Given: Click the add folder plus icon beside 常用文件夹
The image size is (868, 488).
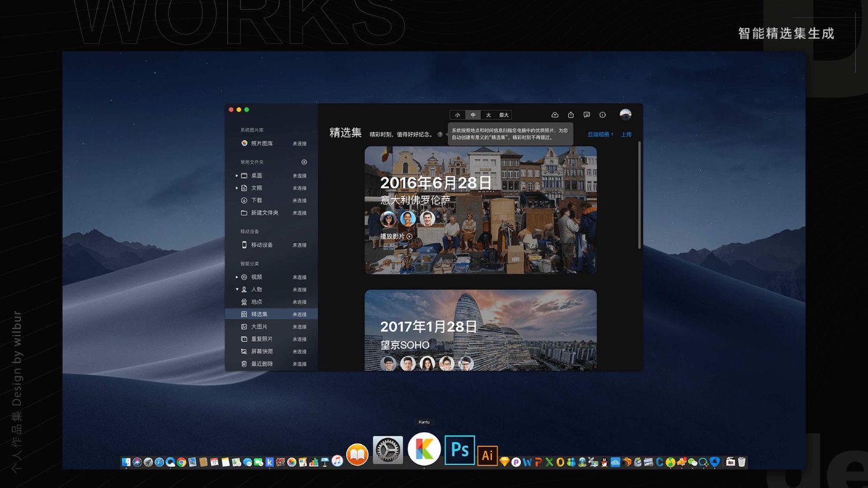Looking at the screenshot, I should coord(304,162).
